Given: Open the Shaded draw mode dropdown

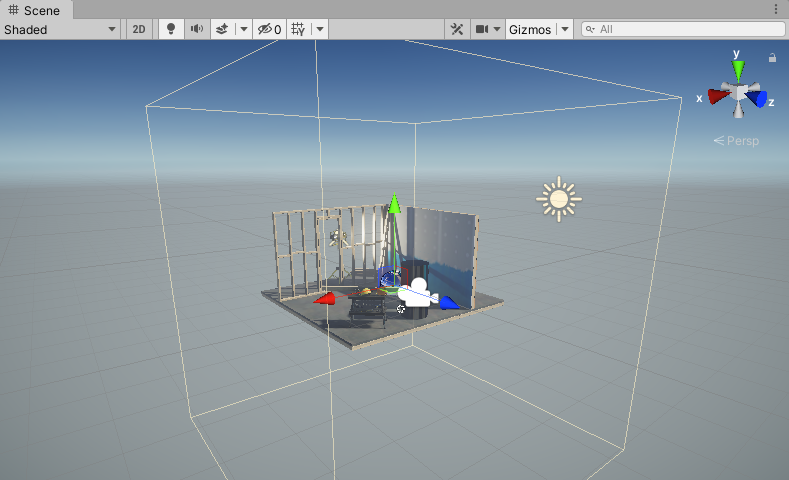Looking at the screenshot, I should tap(59, 30).
